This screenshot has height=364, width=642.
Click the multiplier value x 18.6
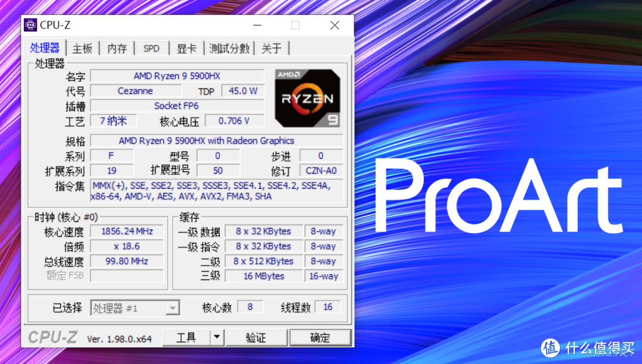(127, 246)
